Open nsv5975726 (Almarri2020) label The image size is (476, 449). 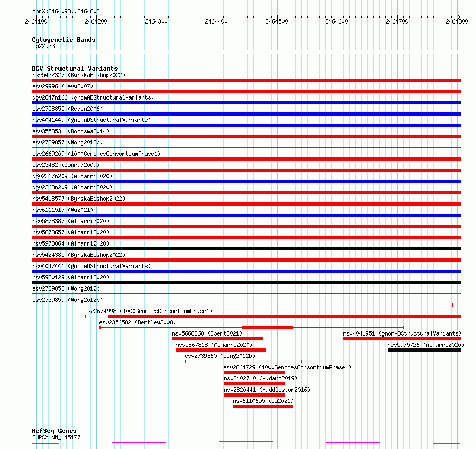click(426, 345)
